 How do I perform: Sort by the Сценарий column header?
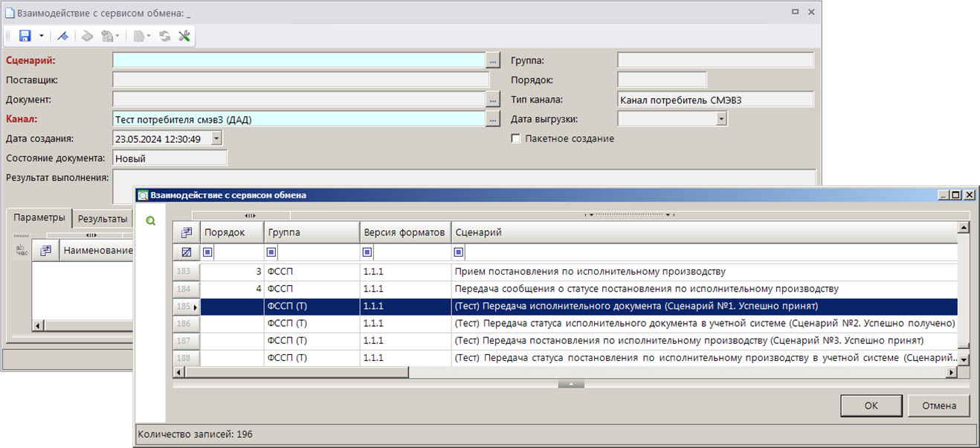tap(704, 232)
